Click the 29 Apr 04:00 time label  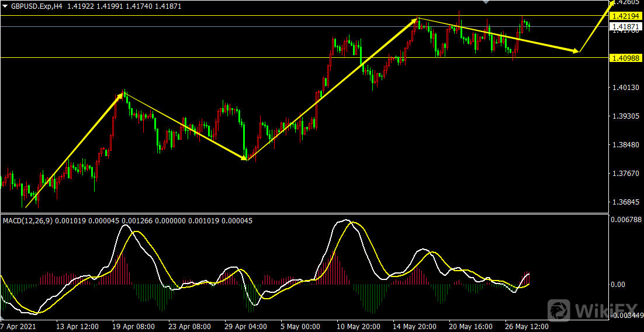tap(245, 326)
